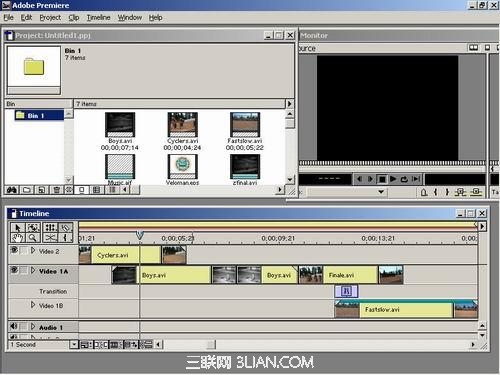Choose the Rolling Edit tool in Timeline
This screenshot has width=500, height=375.
pos(51,228)
